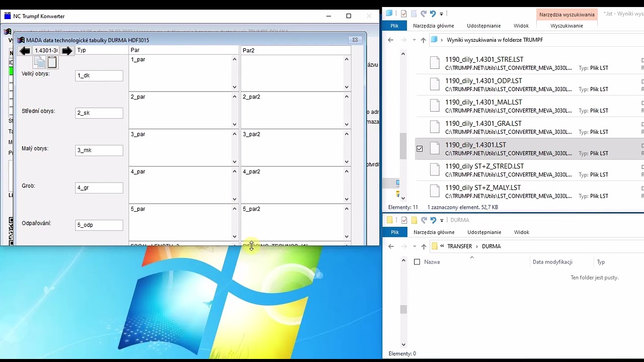
Task: Click inside the 4_par text area
Action: (x=180, y=185)
